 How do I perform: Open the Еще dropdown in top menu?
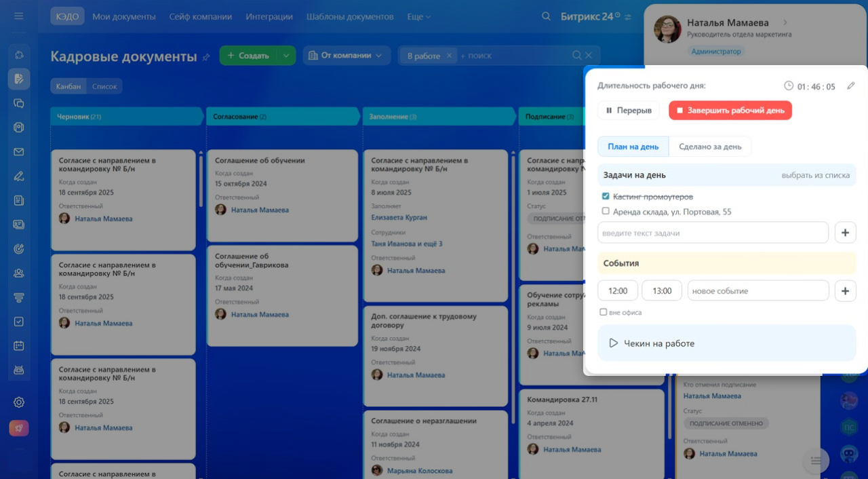pyautogui.click(x=418, y=16)
